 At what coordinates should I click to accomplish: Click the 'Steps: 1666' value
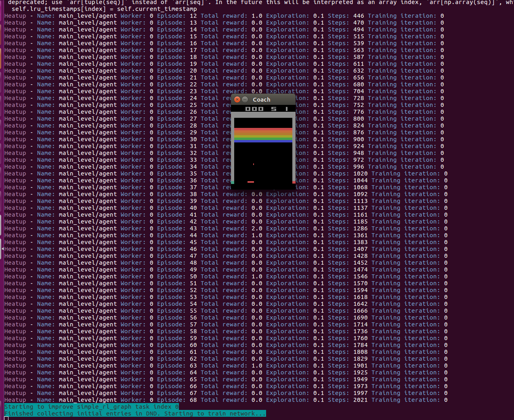pos(348,311)
